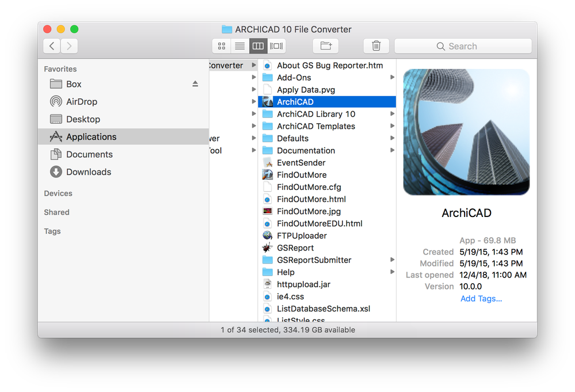Viewport: 575px width, 392px height.
Task: Expand ArchiCAD Templates arrow
Action: [392, 126]
